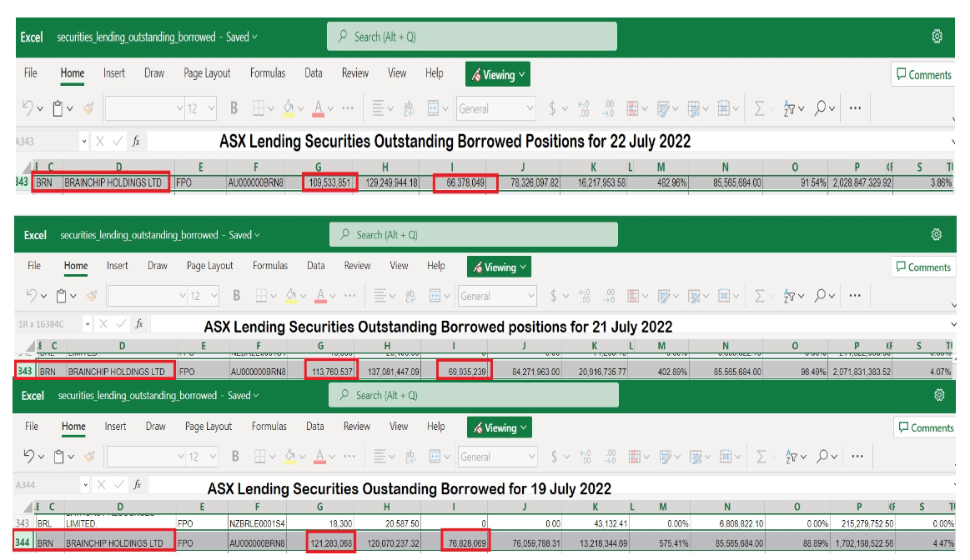Viewport: 970px width, 560px height.
Task: Click the Comments button in the middle Excel window
Action: point(923,267)
